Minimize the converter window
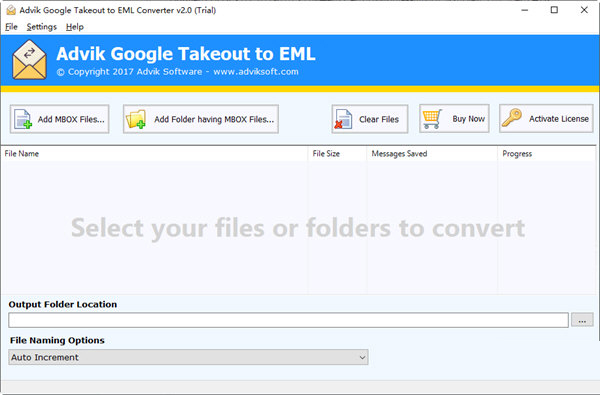Viewport: 600px width, 395px height. (525, 10)
